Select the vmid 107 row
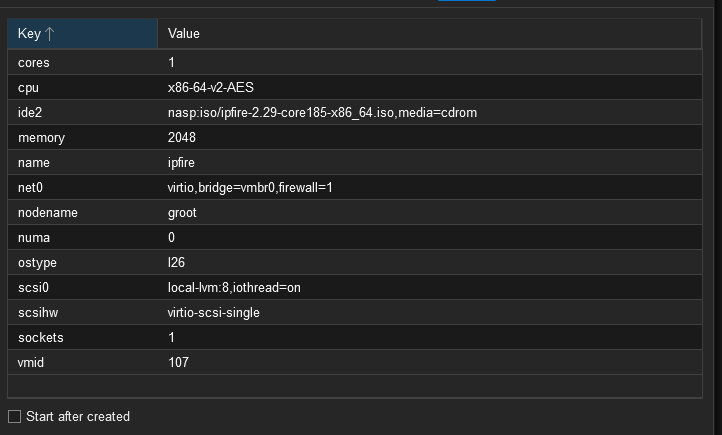This screenshot has width=722, height=435. pyautogui.click(x=355, y=362)
